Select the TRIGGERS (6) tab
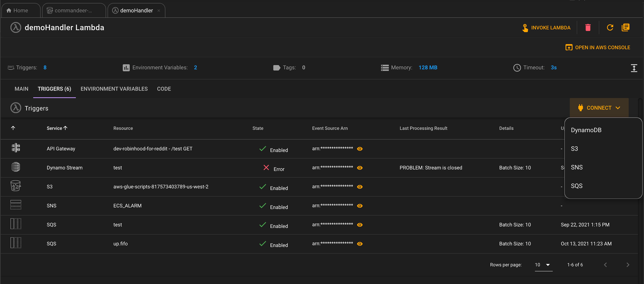Viewport: 644px width, 284px height. click(x=54, y=89)
